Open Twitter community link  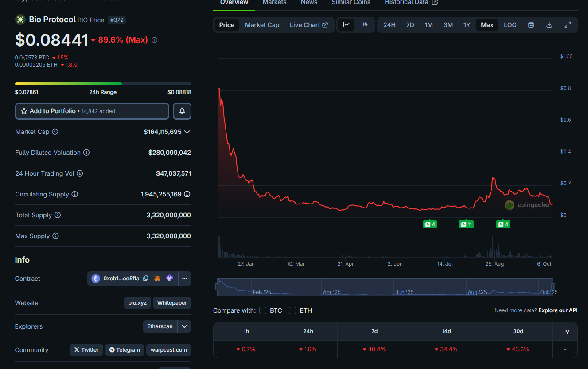pyautogui.click(x=86, y=350)
